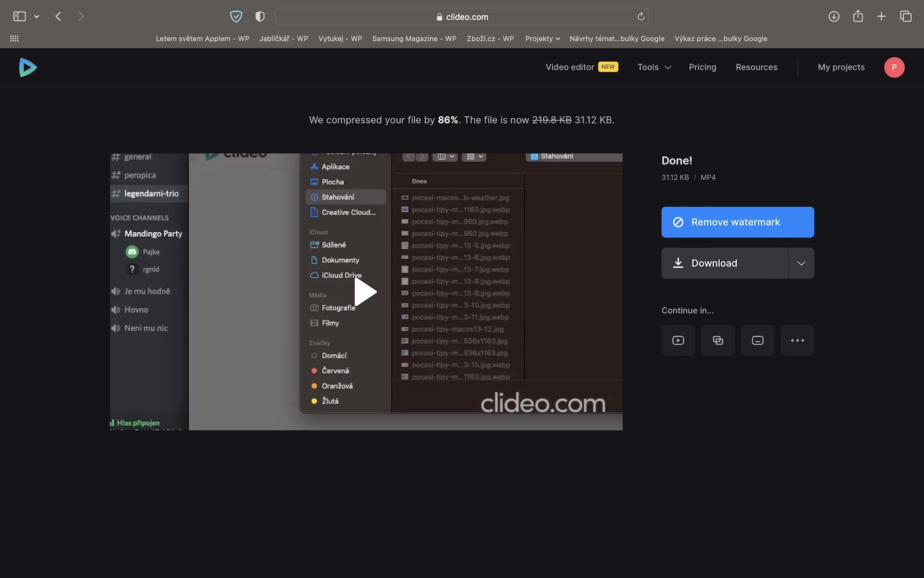The image size is (924, 578).
Task: Open the sidebar options dropdown arrow
Action: click(x=37, y=17)
